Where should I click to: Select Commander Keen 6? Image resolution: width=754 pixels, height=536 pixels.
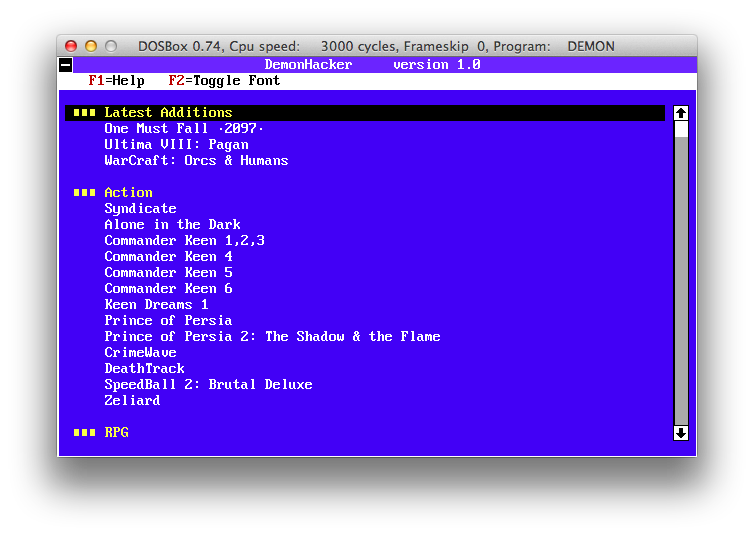coord(168,288)
